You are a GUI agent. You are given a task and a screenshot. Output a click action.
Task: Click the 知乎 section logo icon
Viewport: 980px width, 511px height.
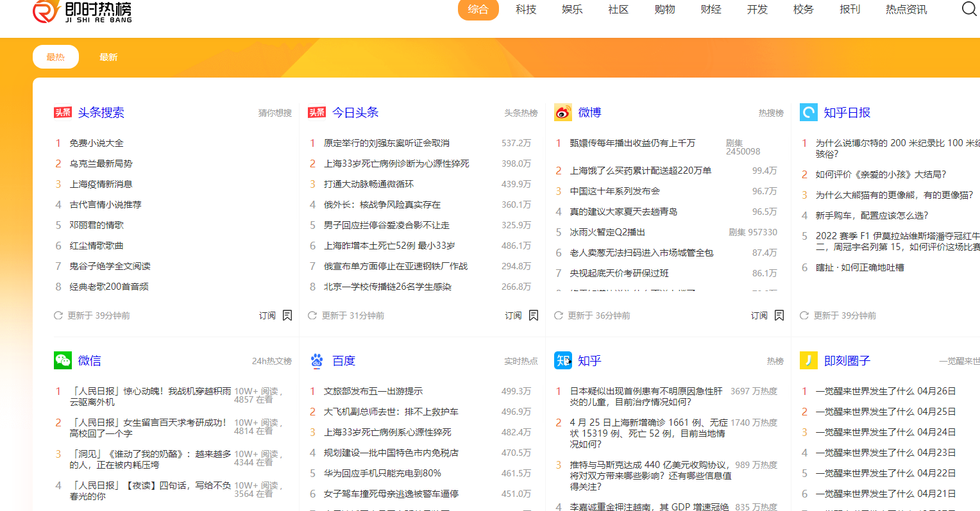562,360
